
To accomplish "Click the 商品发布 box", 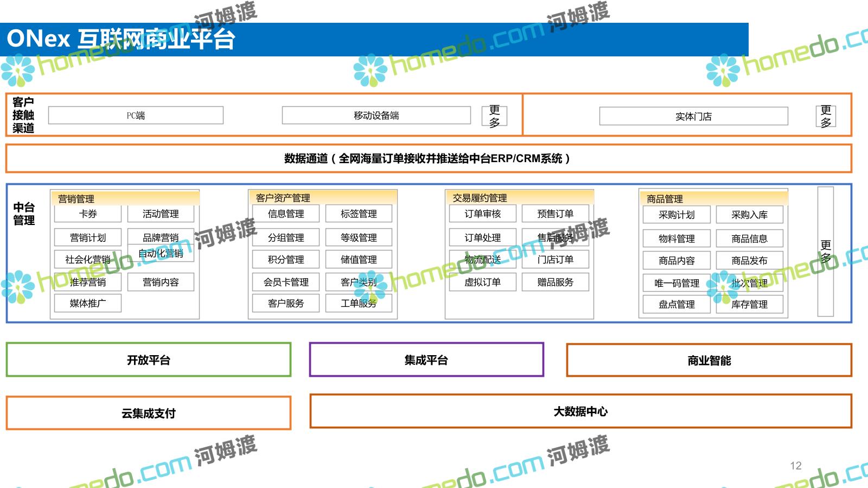I will pos(750,260).
